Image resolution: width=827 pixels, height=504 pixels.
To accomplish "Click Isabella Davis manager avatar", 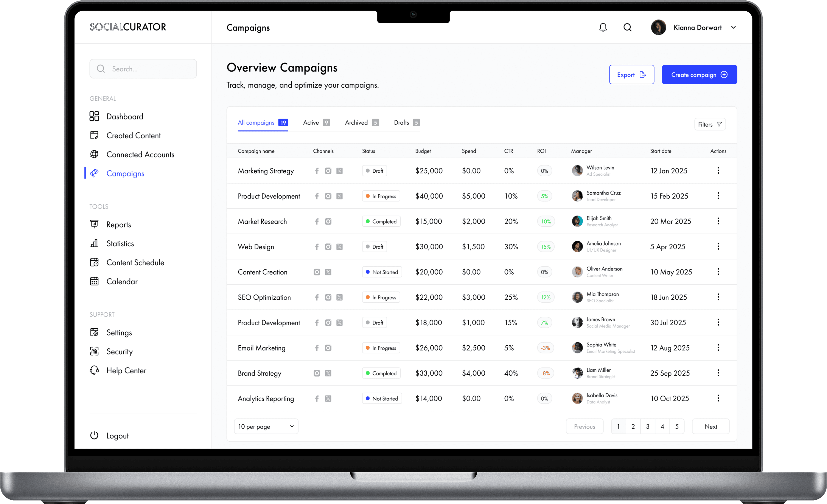I will point(577,398).
